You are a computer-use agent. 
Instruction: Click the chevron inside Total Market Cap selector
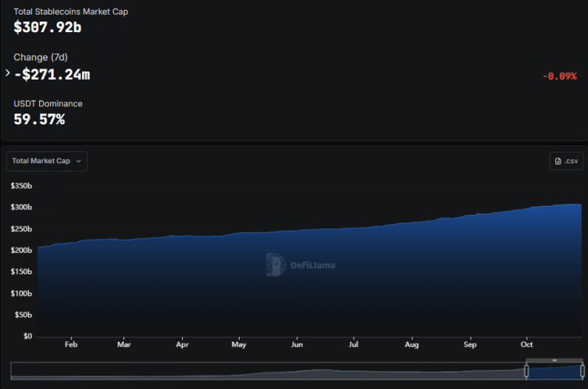pos(78,162)
